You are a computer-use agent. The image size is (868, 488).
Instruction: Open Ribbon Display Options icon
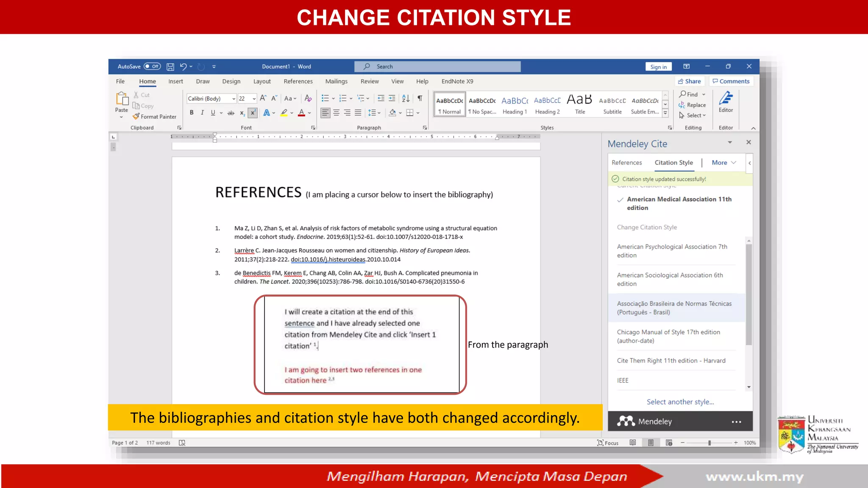coord(687,67)
